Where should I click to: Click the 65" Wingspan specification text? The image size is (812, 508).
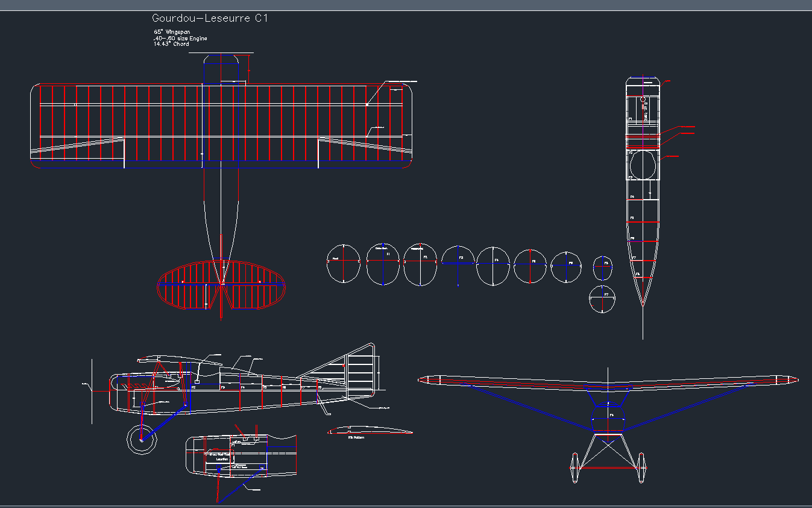[x=171, y=31]
